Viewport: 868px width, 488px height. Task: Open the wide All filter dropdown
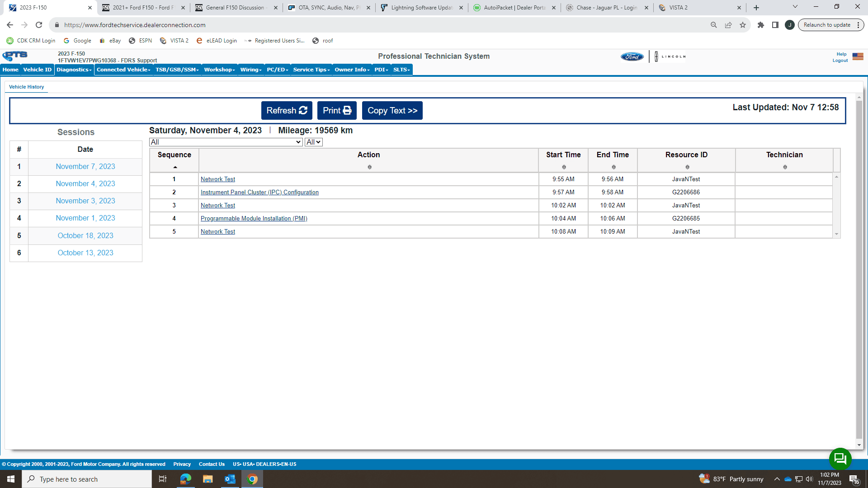(226, 142)
